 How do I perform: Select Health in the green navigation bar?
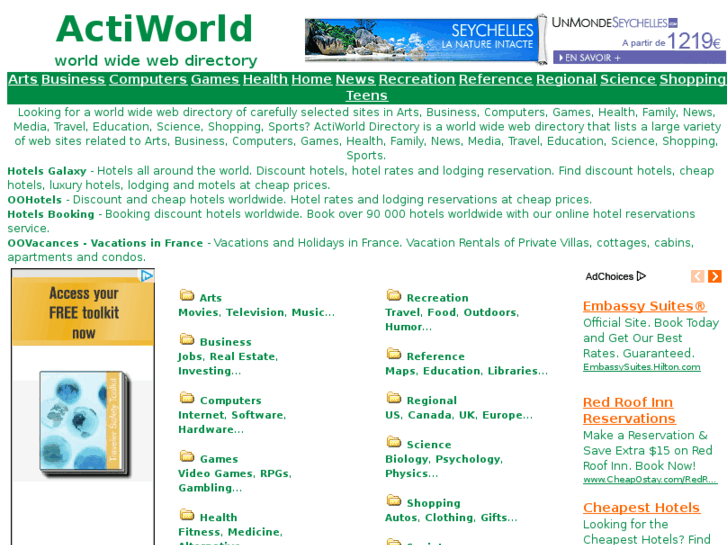(x=265, y=79)
